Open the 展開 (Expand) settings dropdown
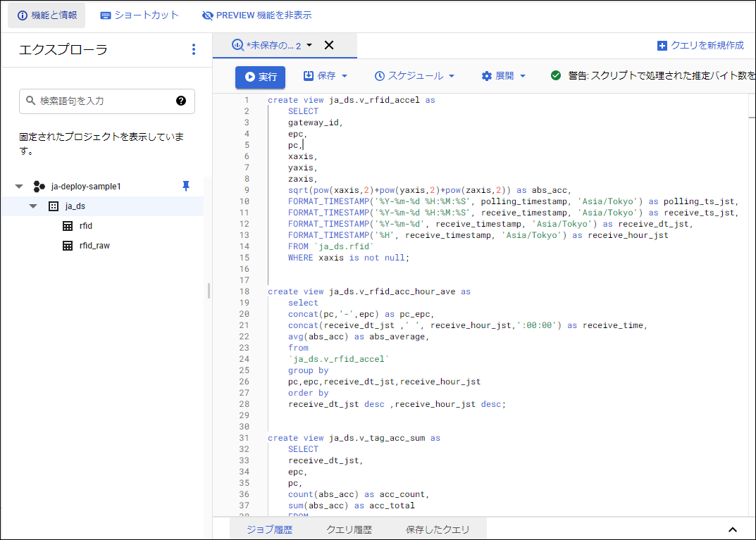 [x=504, y=76]
